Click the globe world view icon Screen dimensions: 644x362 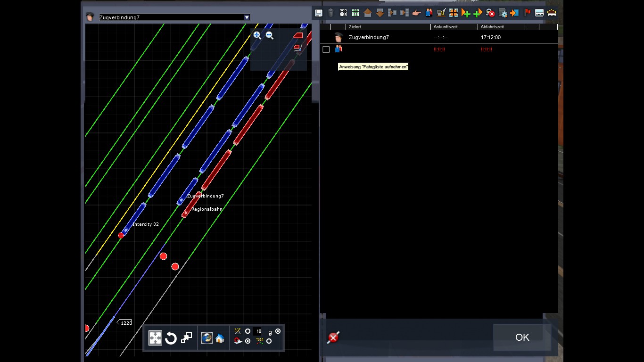[206, 338]
